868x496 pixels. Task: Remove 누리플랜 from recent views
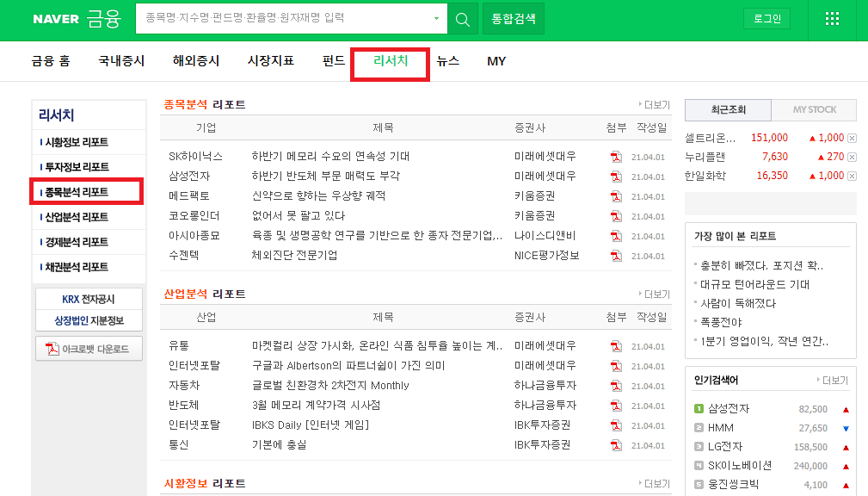(852, 157)
